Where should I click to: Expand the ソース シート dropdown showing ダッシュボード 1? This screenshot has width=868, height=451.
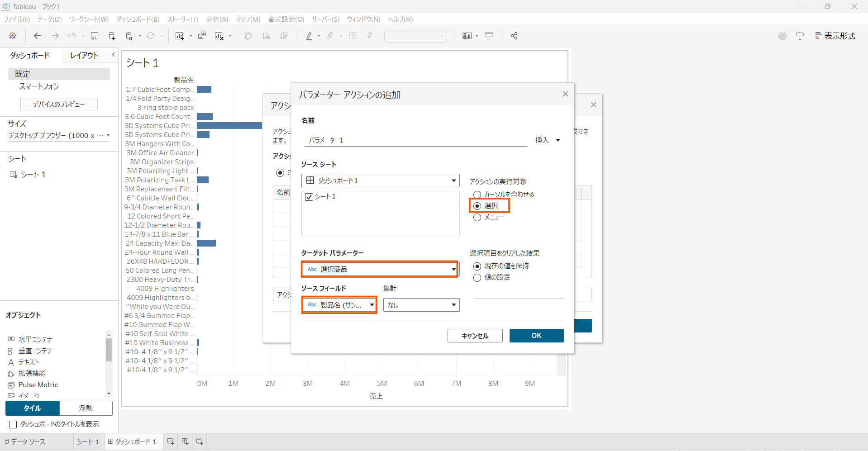380,180
